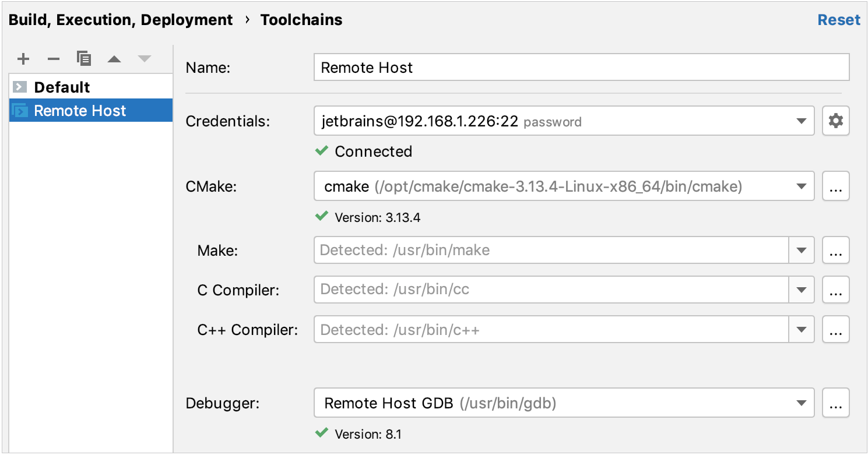Duplicate the Remote Host toolchain via copy icon

(x=84, y=58)
